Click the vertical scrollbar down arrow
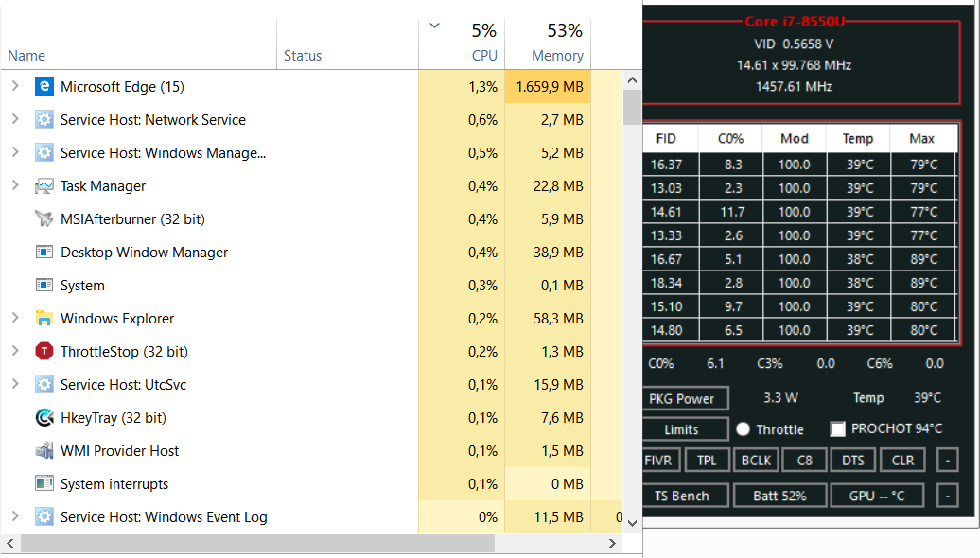 [x=632, y=524]
